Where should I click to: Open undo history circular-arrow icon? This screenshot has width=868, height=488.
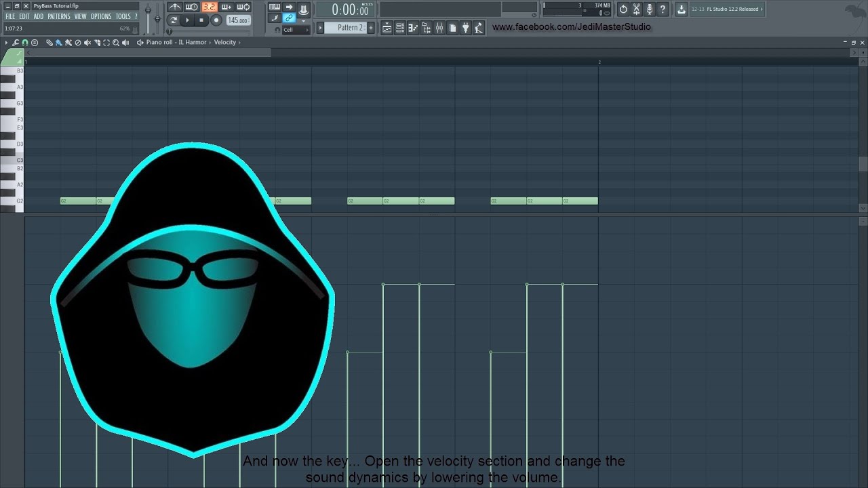pos(623,9)
